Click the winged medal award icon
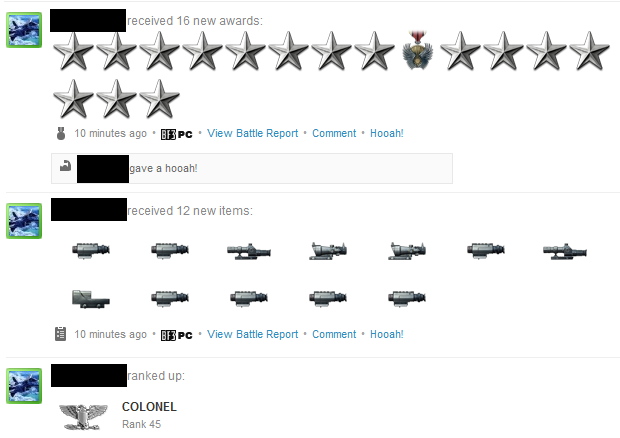 tap(418, 51)
